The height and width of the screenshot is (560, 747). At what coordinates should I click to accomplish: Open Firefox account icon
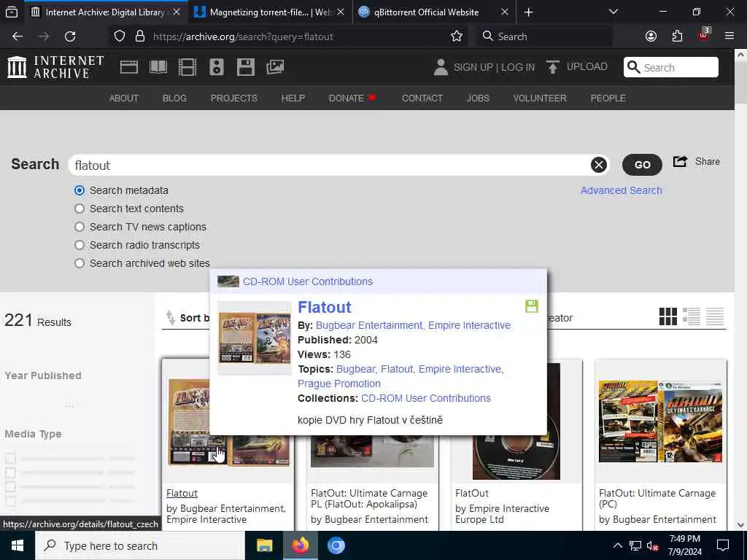tap(651, 36)
